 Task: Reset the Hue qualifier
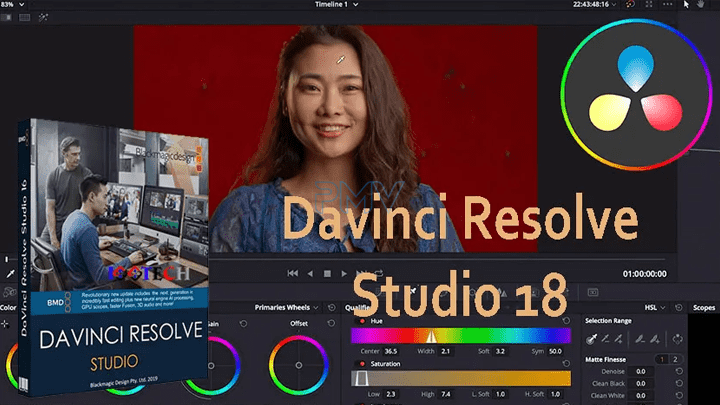point(566,321)
